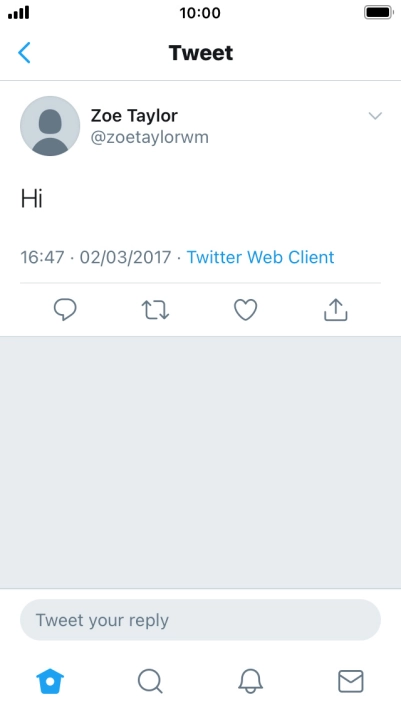Switch to the Home tab
Viewport: 401px width, 712px height.
tap(50, 682)
